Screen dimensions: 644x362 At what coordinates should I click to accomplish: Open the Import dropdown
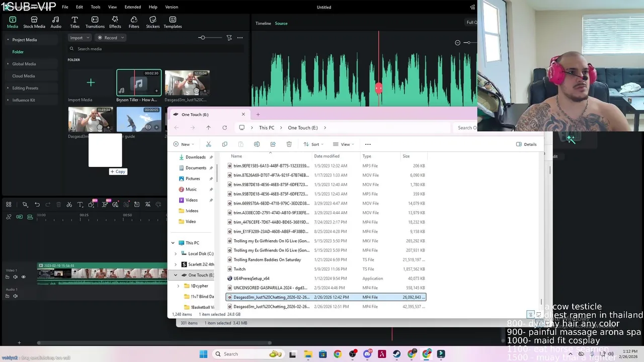[x=79, y=38]
